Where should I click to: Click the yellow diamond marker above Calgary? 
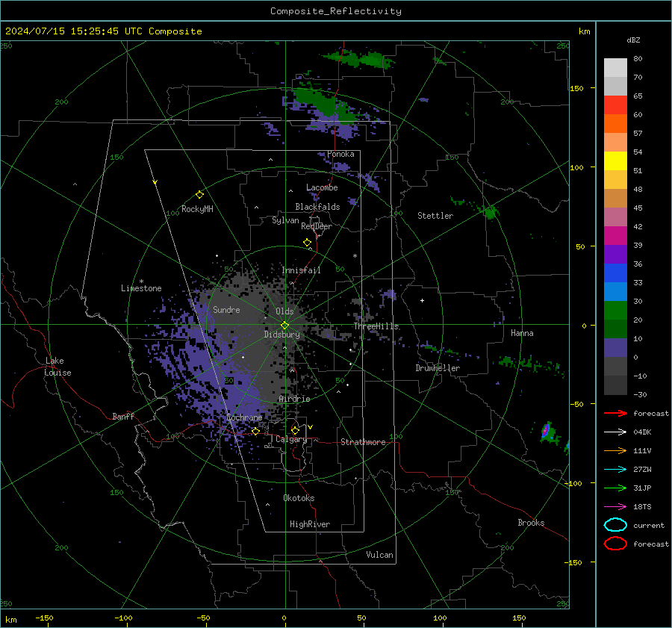tap(295, 430)
